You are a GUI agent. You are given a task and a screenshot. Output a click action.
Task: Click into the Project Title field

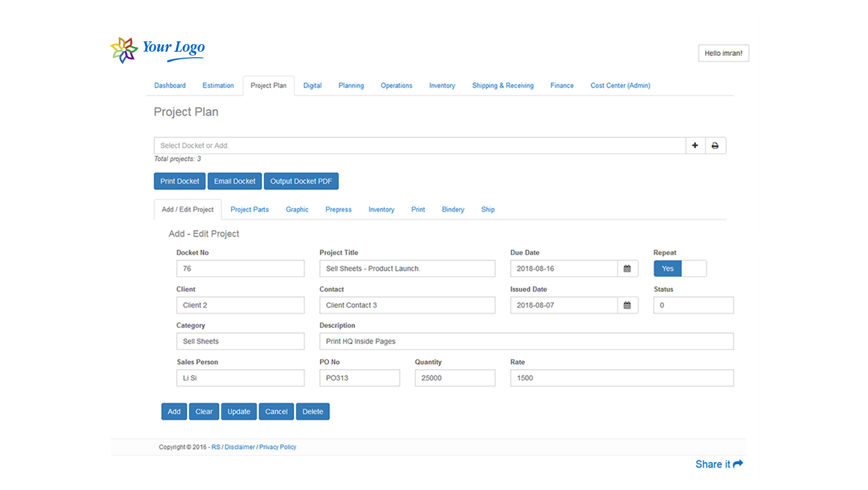coord(407,268)
